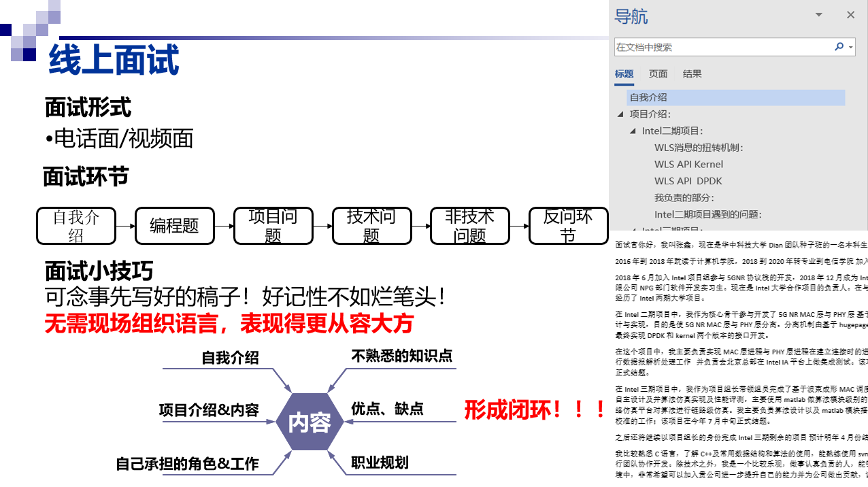Click the search magnifier icon in navigation pane

click(839, 46)
